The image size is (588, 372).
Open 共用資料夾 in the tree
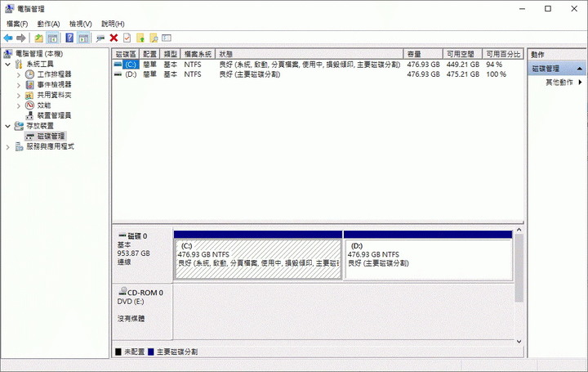pos(54,95)
